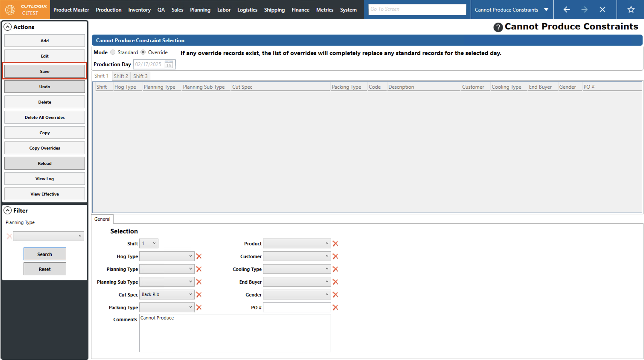This screenshot has height=360, width=644.
Task: Click the Delete All Overrides button
Action: [45, 117]
